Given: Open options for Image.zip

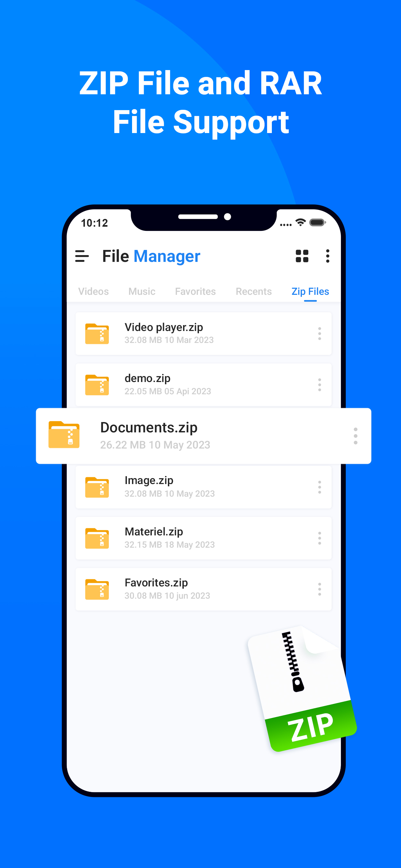Looking at the screenshot, I should coord(319,487).
